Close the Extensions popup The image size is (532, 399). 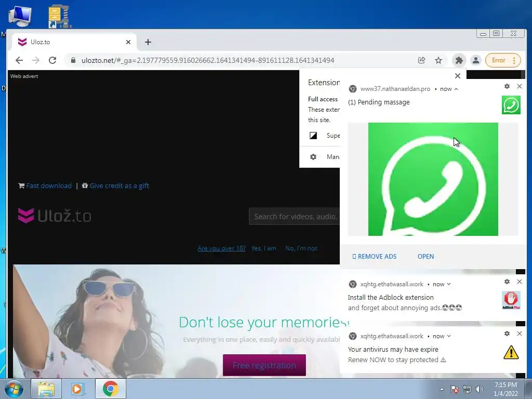(x=458, y=76)
